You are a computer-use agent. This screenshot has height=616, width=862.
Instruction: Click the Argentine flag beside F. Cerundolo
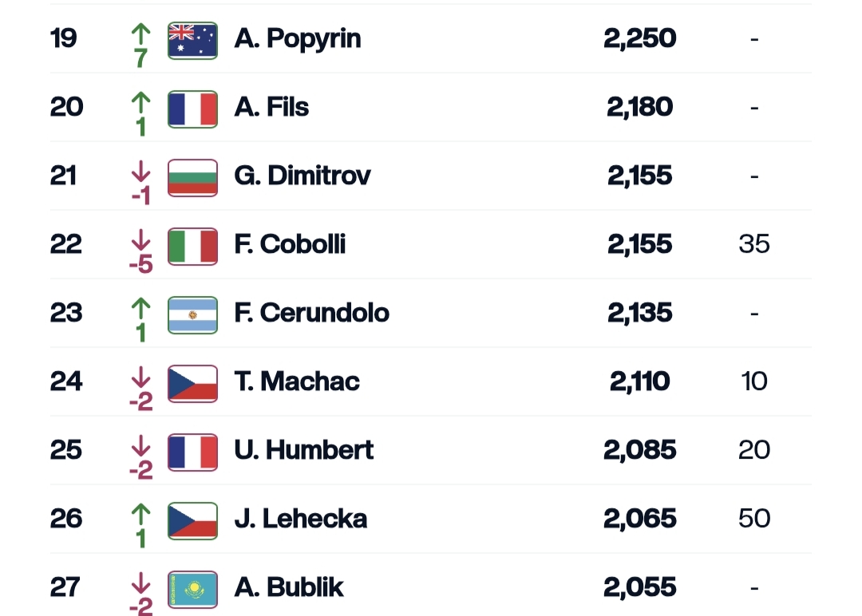coord(192,314)
